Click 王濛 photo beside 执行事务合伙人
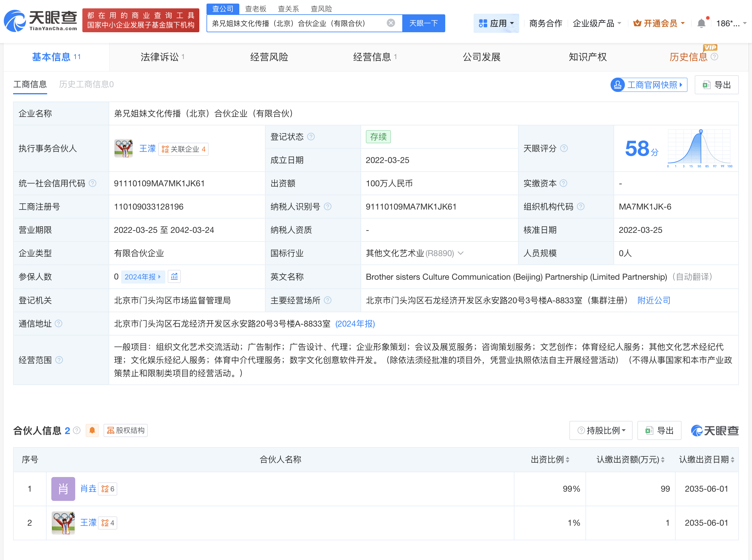752x560 pixels. (123, 148)
